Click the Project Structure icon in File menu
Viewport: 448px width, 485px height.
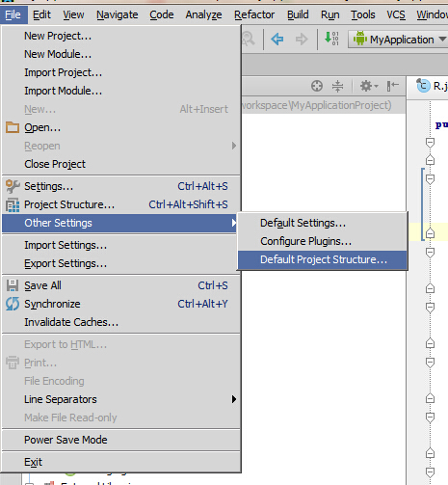pos(13,204)
